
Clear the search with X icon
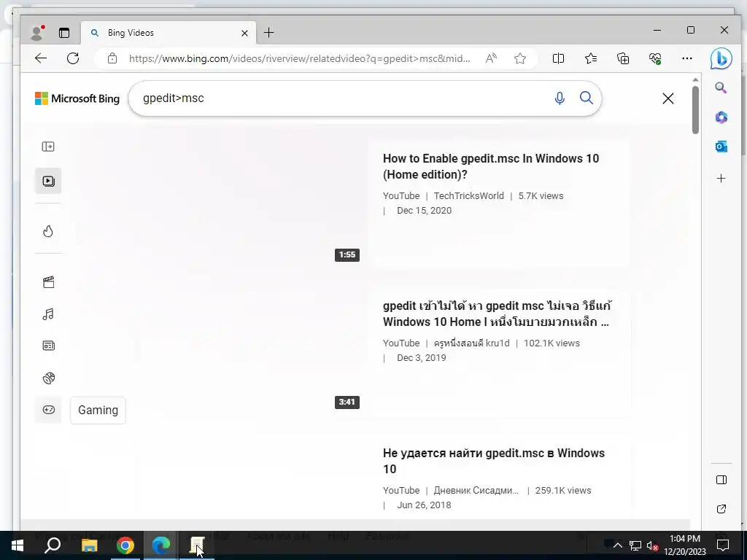[668, 98]
